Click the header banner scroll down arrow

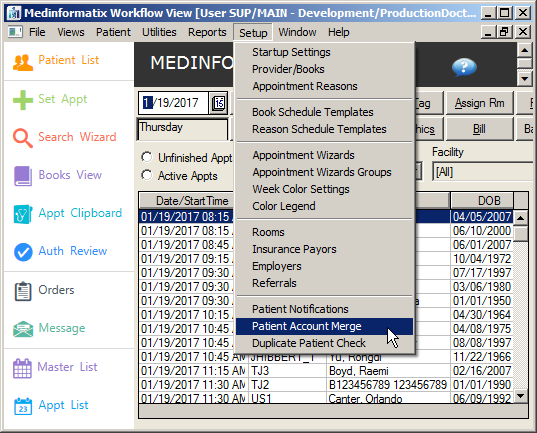(x=524, y=79)
